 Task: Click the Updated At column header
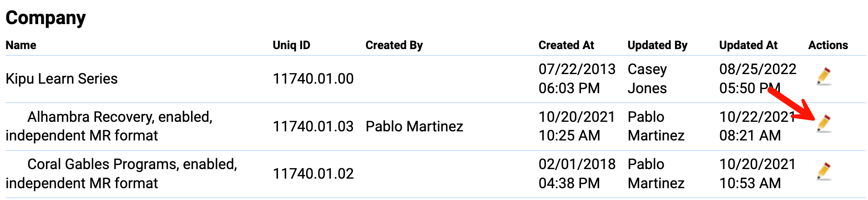point(748,45)
